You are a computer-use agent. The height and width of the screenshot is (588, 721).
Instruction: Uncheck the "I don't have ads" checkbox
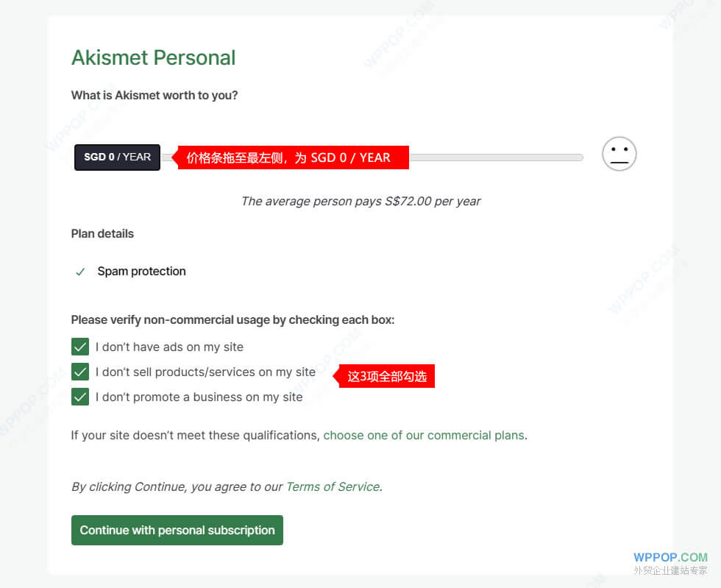[x=80, y=347]
